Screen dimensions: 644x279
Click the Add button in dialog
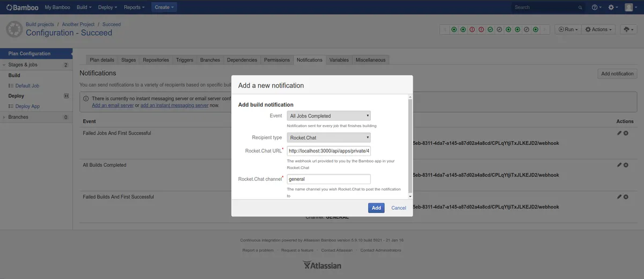pos(376,208)
